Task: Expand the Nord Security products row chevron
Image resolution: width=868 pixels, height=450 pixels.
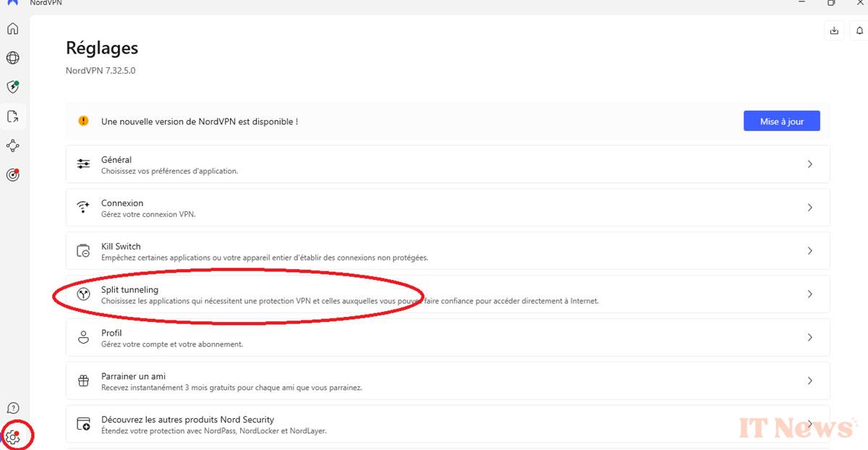Action: (x=810, y=424)
